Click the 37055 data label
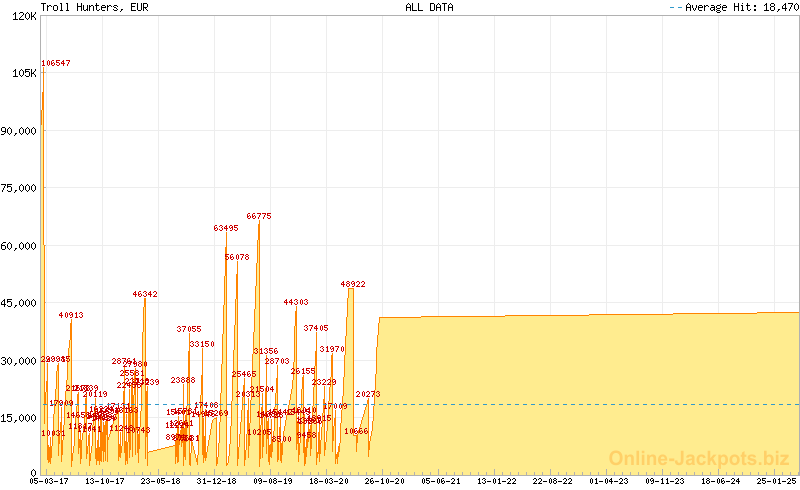This screenshot has height=490, width=800. click(189, 329)
